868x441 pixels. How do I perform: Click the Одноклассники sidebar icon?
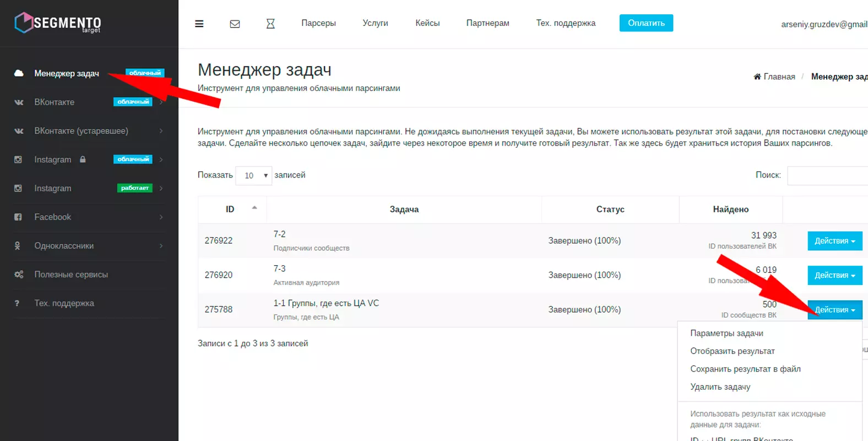pos(18,246)
